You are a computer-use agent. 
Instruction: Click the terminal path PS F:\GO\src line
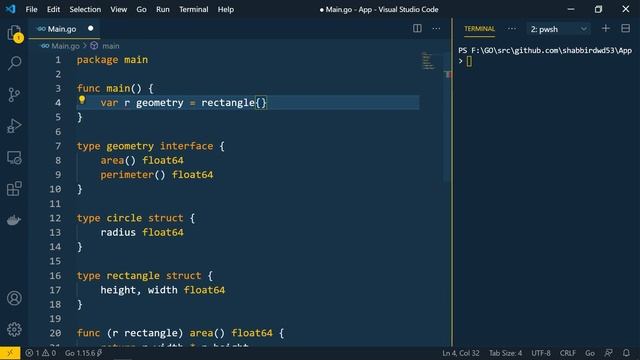545,50
